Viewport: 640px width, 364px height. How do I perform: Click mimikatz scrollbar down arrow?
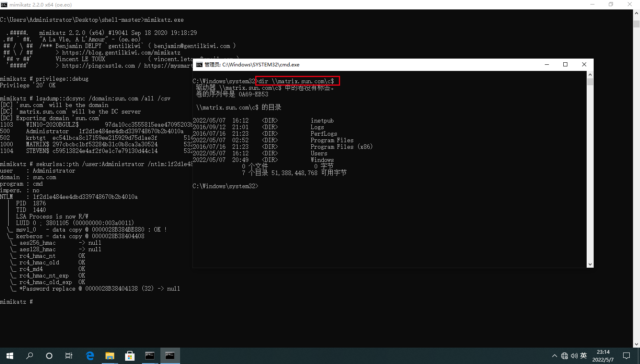[636, 344]
